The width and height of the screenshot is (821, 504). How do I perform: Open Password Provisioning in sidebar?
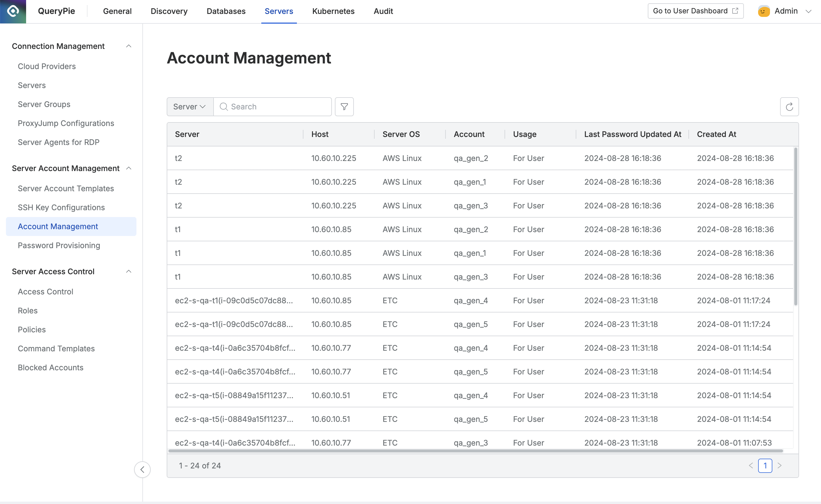[x=59, y=245]
